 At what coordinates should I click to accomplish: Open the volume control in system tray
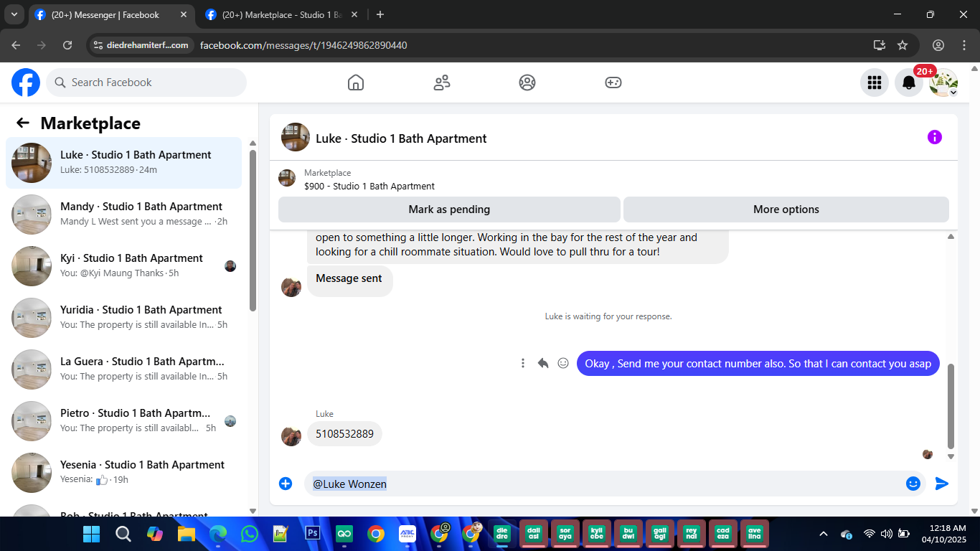[x=886, y=534]
